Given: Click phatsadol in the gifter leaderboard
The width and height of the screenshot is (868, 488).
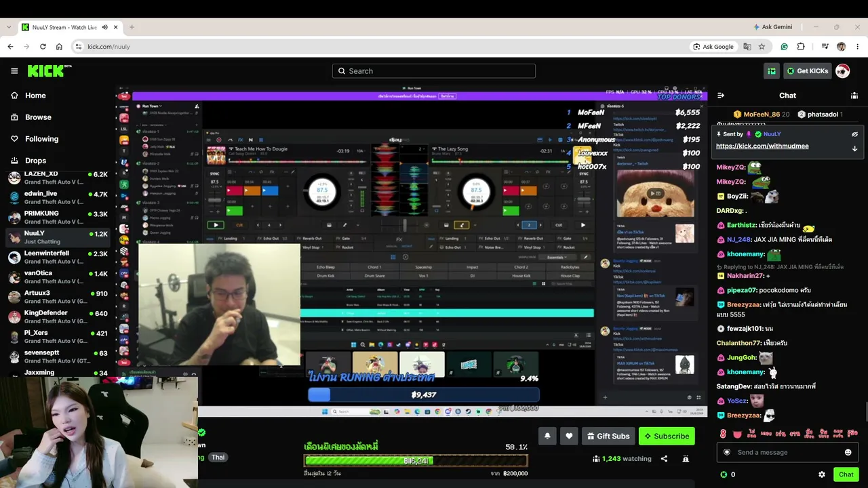Looking at the screenshot, I should (x=820, y=115).
